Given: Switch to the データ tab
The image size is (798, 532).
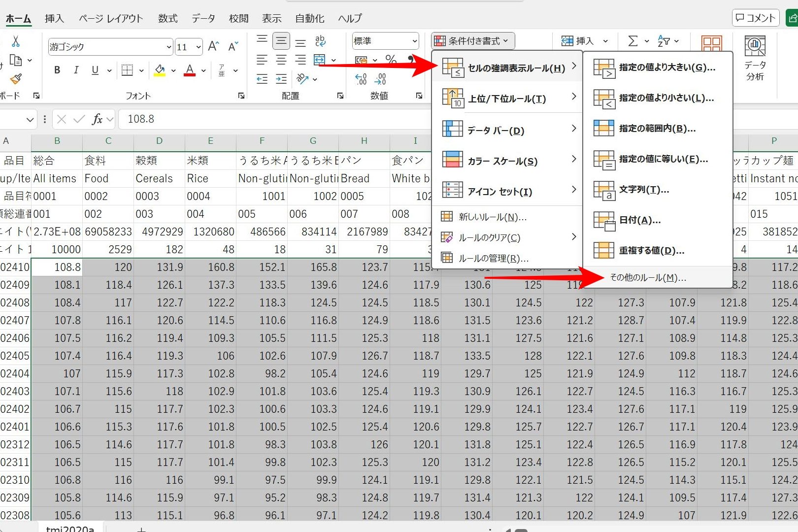Looking at the screenshot, I should pos(203,18).
